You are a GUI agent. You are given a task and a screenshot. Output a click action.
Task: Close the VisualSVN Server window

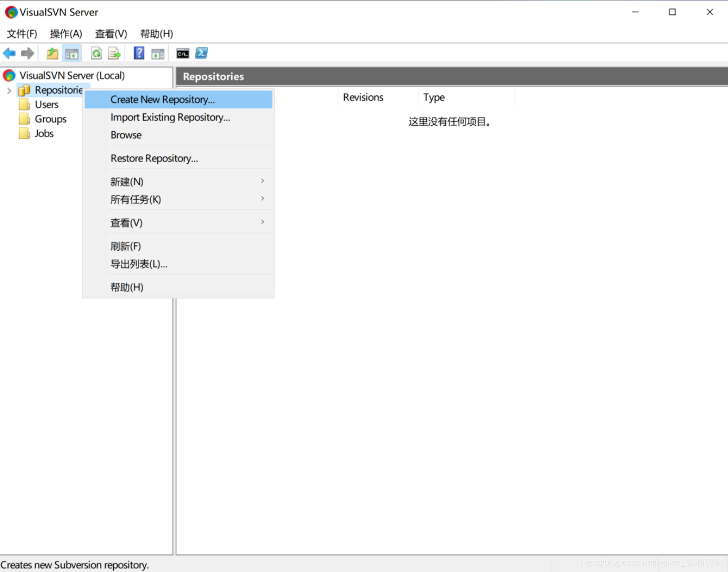710,12
